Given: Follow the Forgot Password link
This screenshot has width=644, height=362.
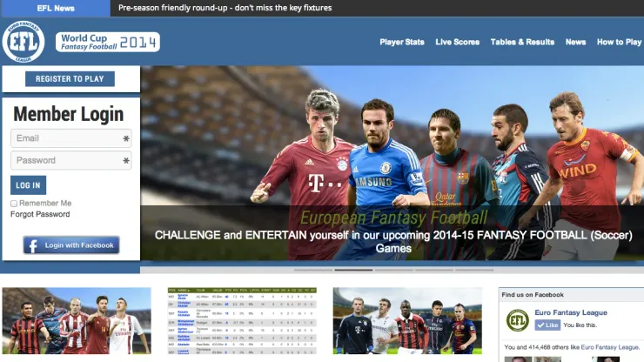Looking at the screenshot, I should tap(40, 214).
